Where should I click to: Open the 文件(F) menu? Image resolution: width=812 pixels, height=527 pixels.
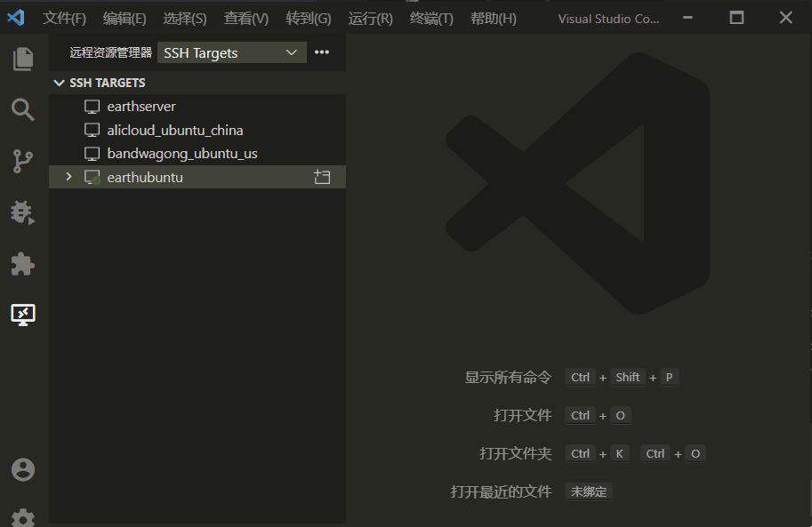(64, 19)
